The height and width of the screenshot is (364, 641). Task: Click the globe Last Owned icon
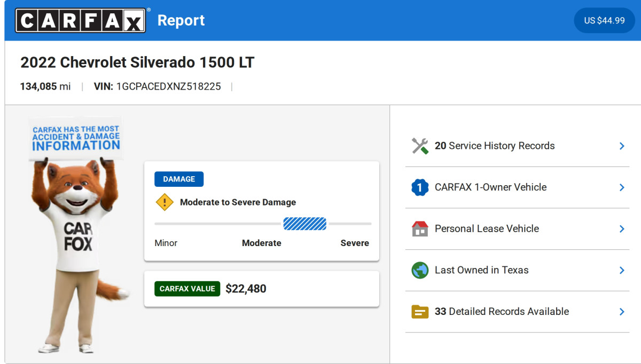[x=420, y=270]
